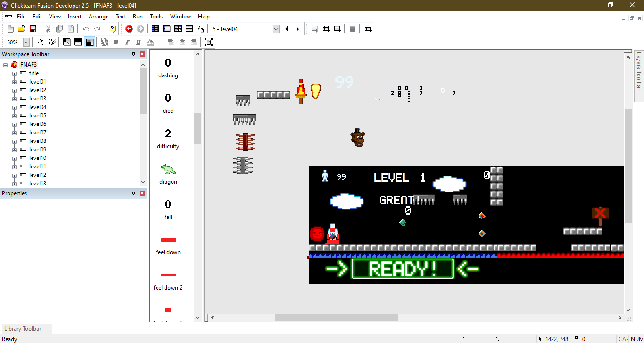Click the grey Stop button
Viewport: 644px width, 343px height.
coord(353,29)
